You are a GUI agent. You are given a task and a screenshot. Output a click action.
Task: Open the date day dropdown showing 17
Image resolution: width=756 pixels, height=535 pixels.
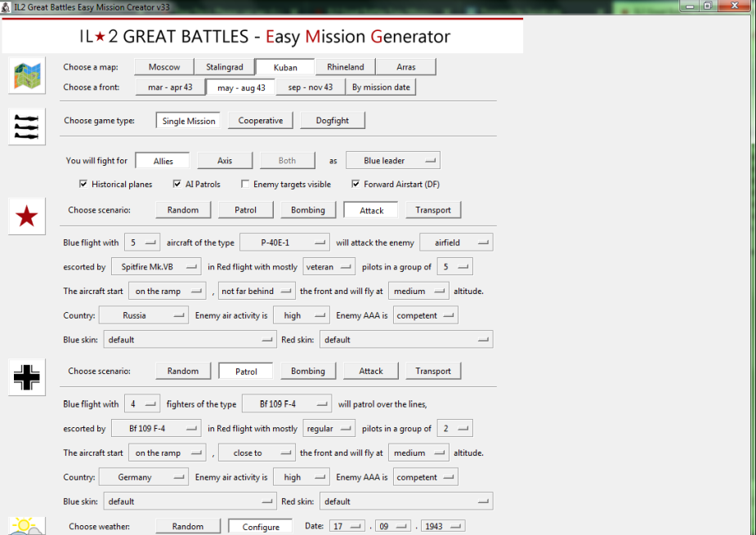(347, 526)
